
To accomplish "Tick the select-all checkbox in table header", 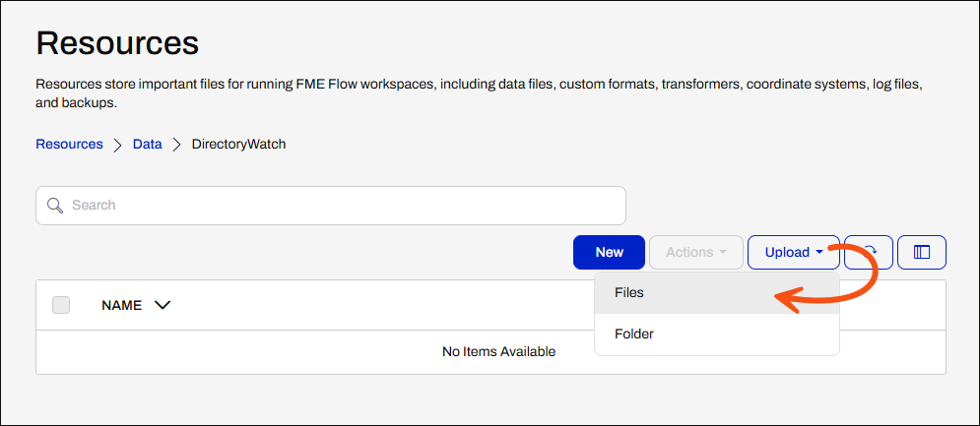I will [x=61, y=305].
